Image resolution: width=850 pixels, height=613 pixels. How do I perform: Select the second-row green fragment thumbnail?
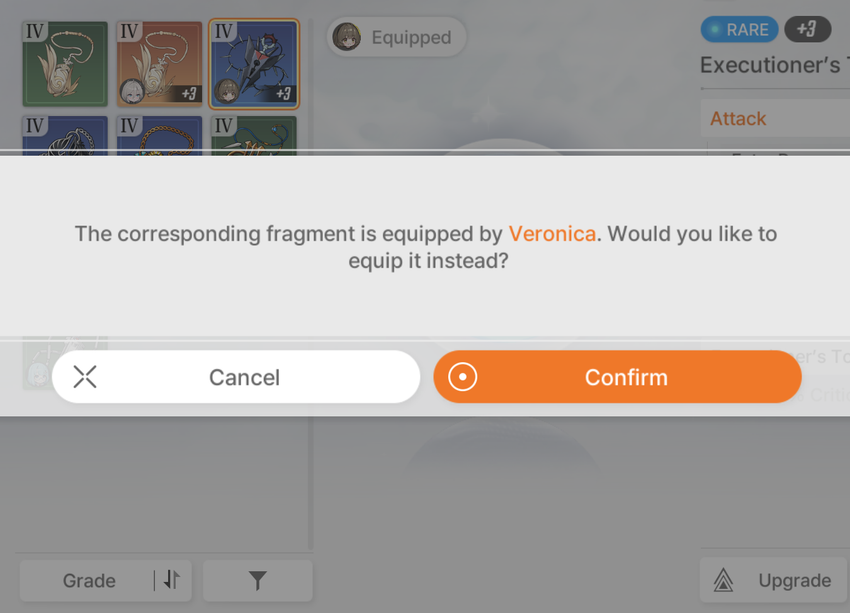(x=254, y=135)
